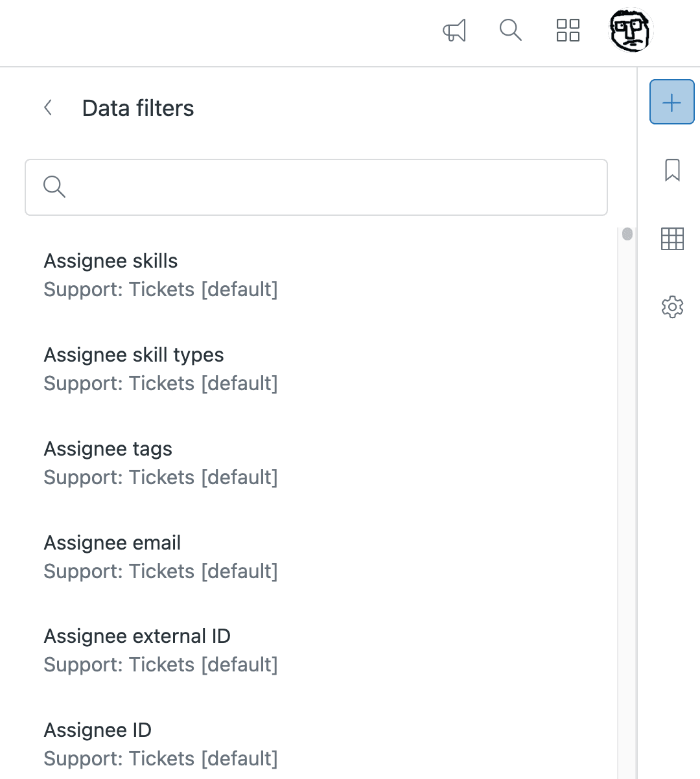Collapse the Data filters panel with the back chevron
This screenshot has width=700, height=779.
(x=48, y=108)
